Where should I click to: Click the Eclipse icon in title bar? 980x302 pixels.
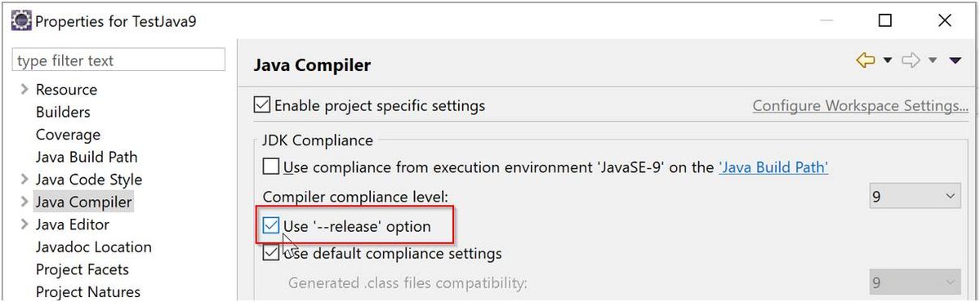[20, 20]
